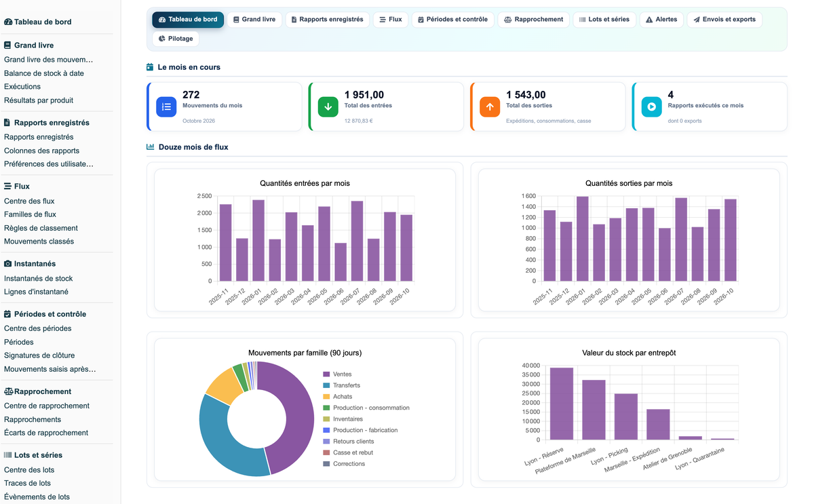814x504 pixels.
Task: Go to Exécutions in the sidebar
Action: (22, 87)
